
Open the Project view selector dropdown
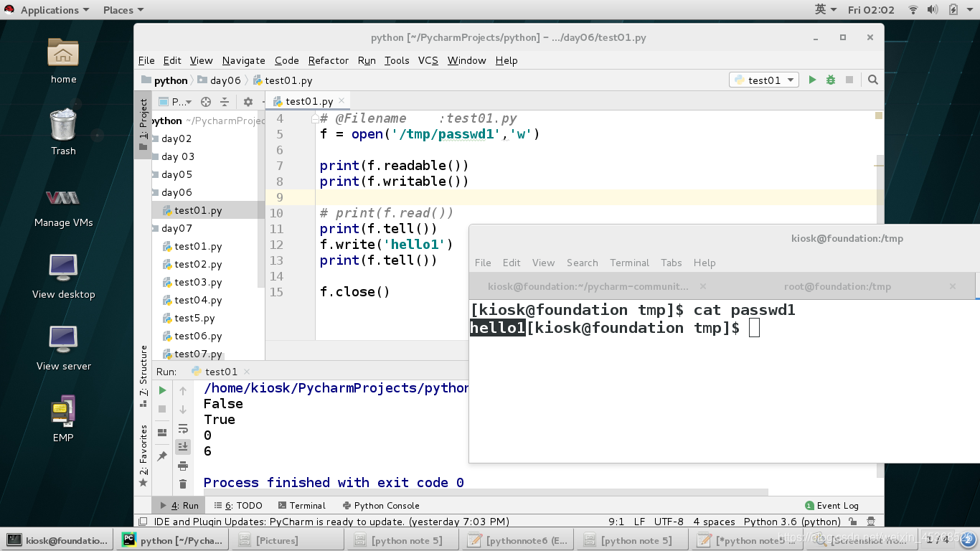click(x=176, y=102)
